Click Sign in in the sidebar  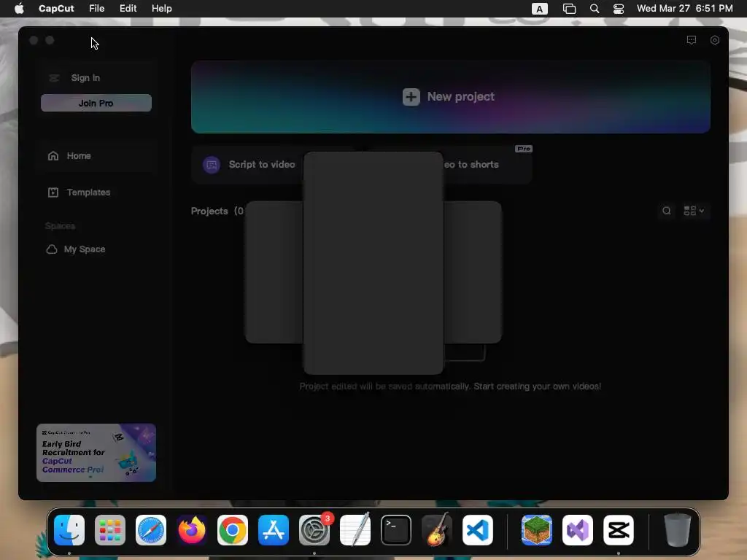[x=85, y=77]
